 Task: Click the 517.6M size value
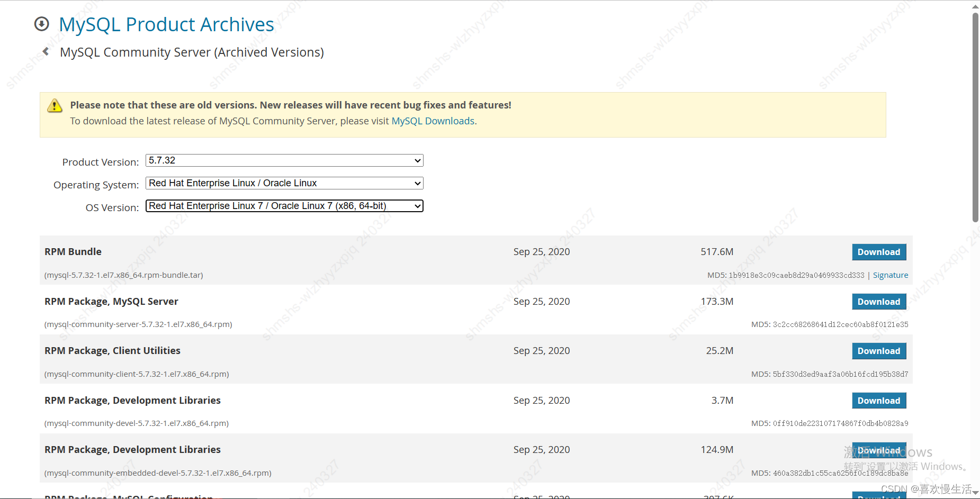717,252
